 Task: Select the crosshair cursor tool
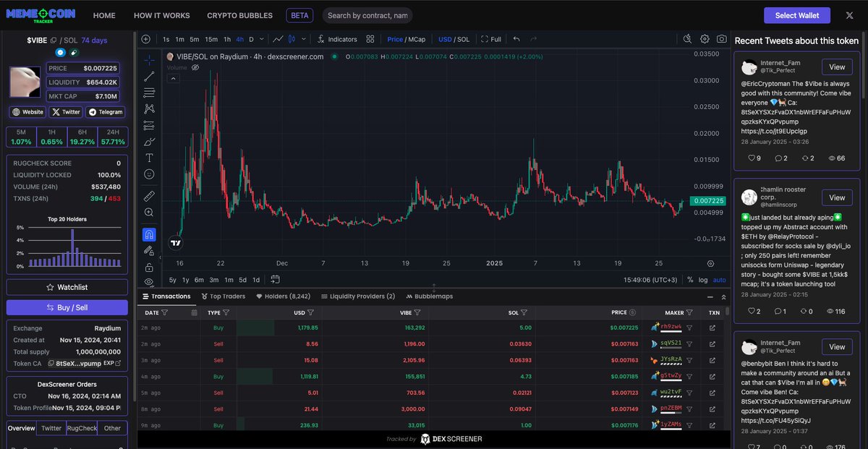[149, 60]
